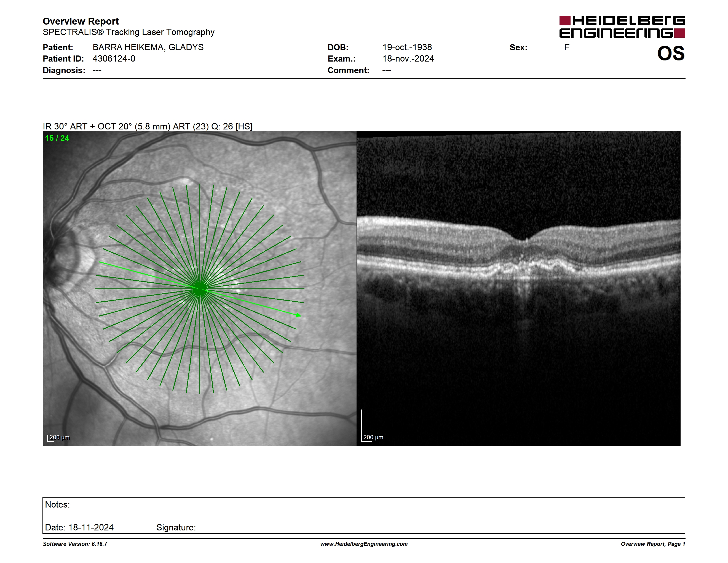Click 'Overview Report, Page 1' footer text

(653, 544)
